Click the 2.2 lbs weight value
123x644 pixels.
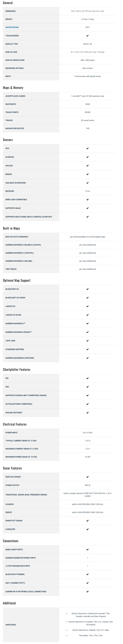pos(87,19)
